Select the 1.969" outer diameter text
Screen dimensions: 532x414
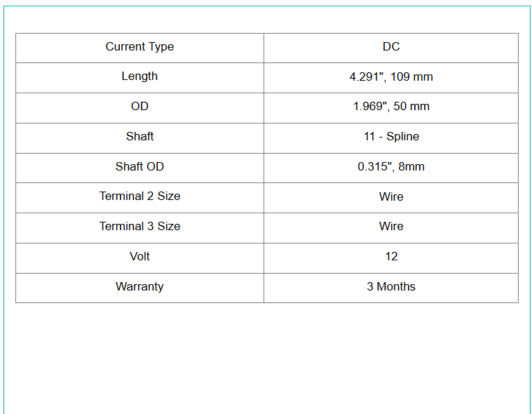pyautogui.click(x=369, y=107)
